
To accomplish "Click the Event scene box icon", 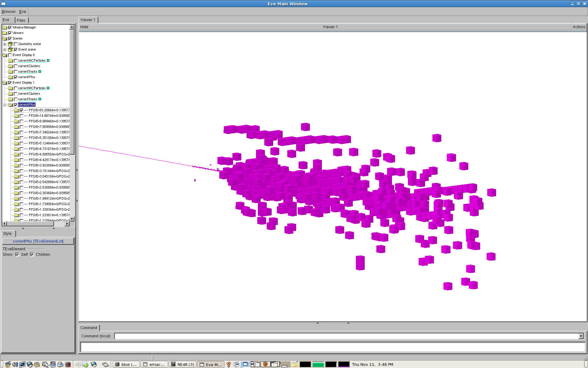I will pos(10,50).
